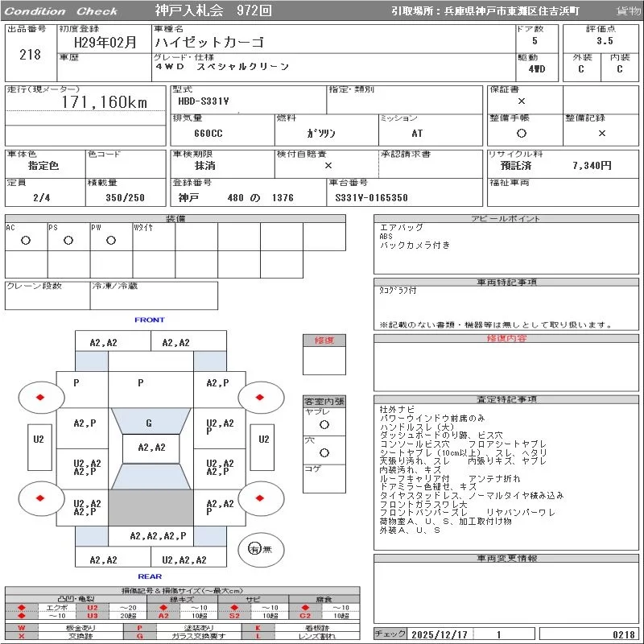
Task: Select the left side U2 panel marker
Action: tap(38, 440)
